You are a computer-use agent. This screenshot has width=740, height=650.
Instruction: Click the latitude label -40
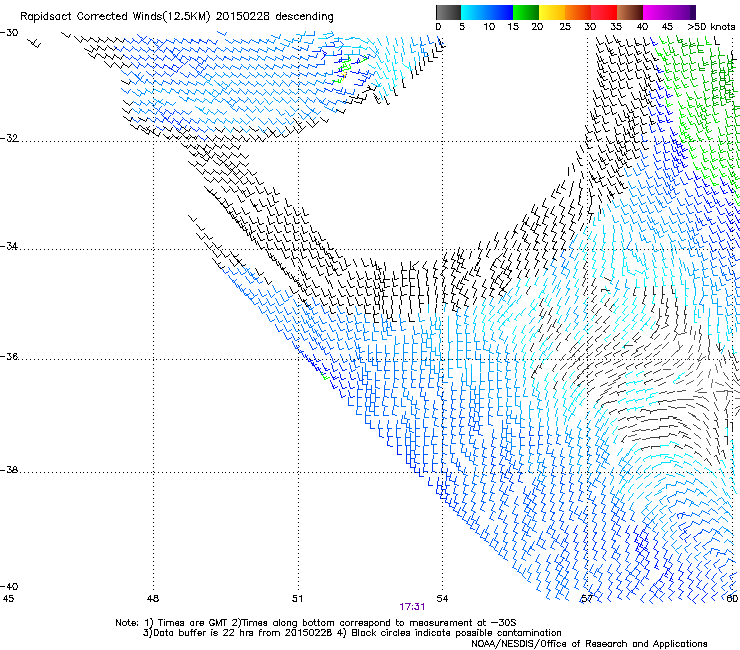pyautogui.click(x=9, y=586)
